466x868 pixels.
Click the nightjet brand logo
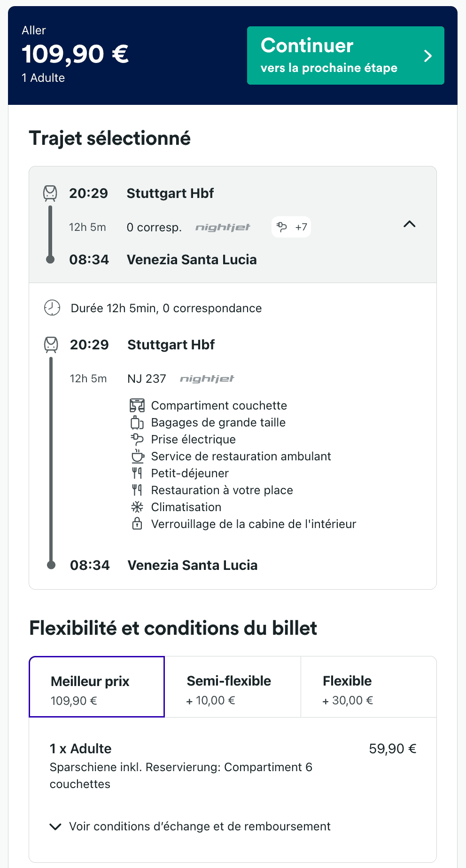pyautogui.click(x=223, y=227)
